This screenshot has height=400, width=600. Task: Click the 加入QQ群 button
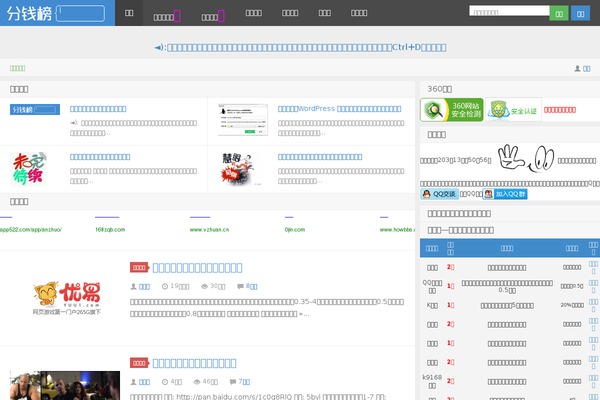click(505, 194)
